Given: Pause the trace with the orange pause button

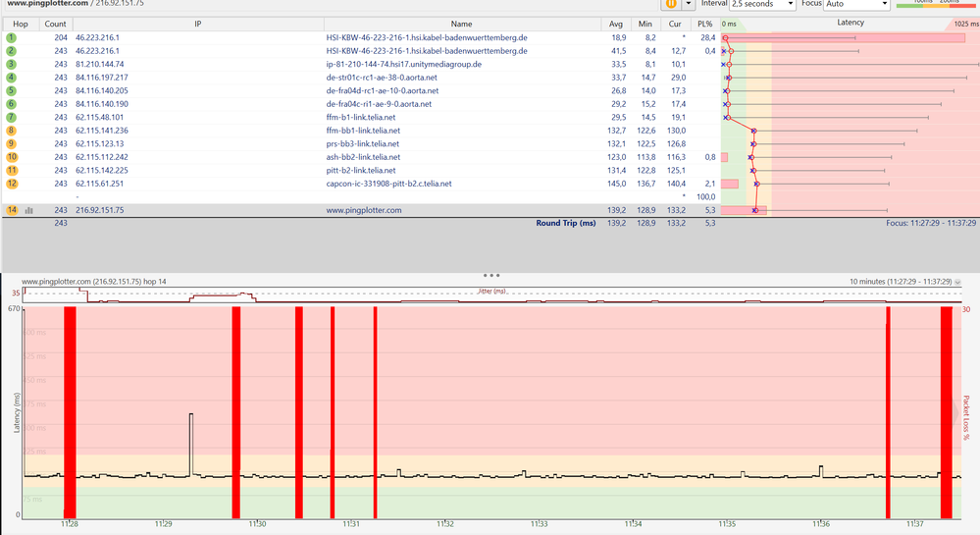Looking at the screenshot, I should [671, 4].
